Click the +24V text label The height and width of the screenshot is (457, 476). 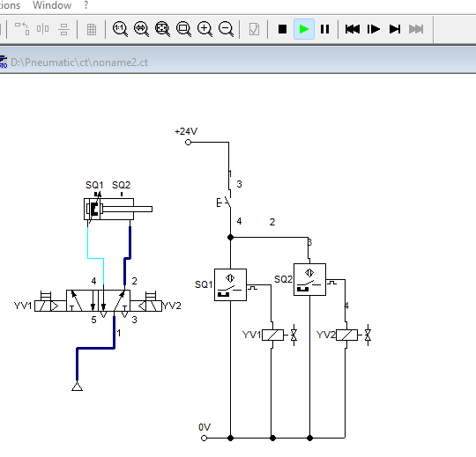point(186,131)
